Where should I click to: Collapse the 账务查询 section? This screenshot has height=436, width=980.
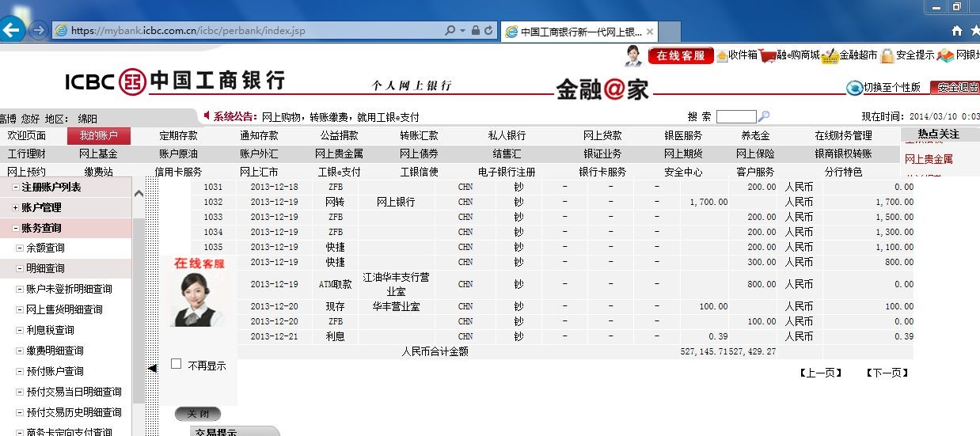pyautogui.click(x=16, y=228)
